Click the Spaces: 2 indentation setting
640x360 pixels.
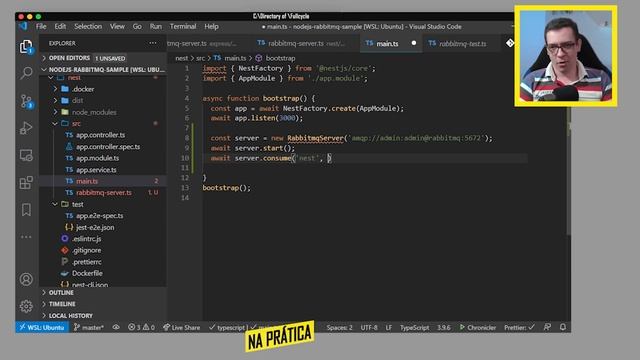tap(339, 327)
